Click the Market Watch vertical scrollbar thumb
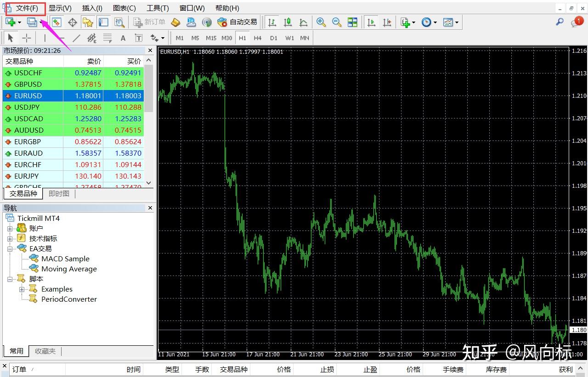This screenshot has height=377, width=588. coord(149,89)
